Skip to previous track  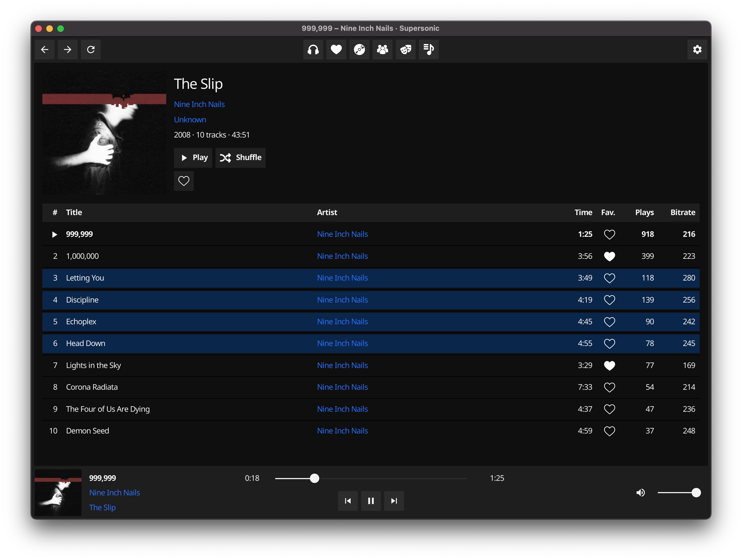[348, 501]
